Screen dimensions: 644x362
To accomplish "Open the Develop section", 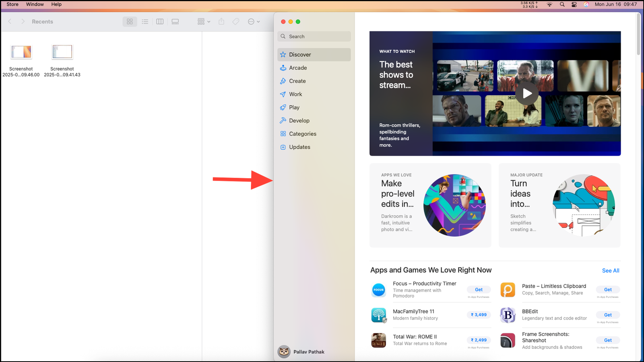I will tap(299, 120).
